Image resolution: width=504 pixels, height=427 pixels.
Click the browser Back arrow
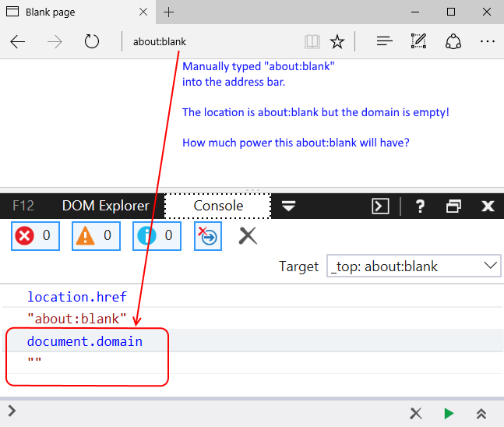[18, 41]
